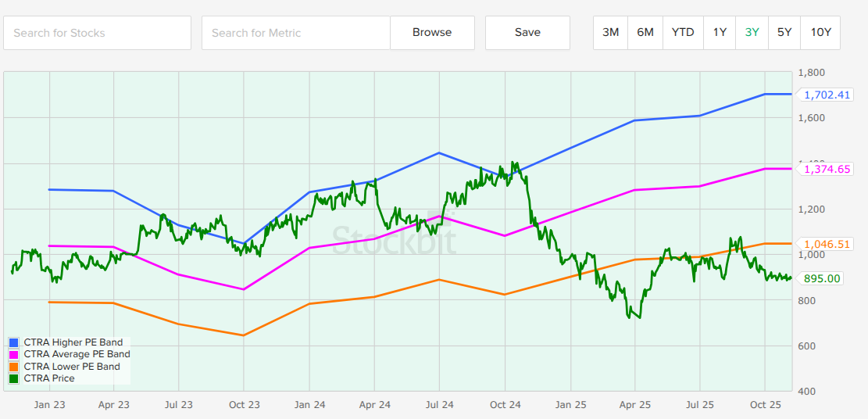This screenshot has height=419, width=868.
Task: Click the magenta Average PE Band swatch
Action: click(x=14, y=354)
